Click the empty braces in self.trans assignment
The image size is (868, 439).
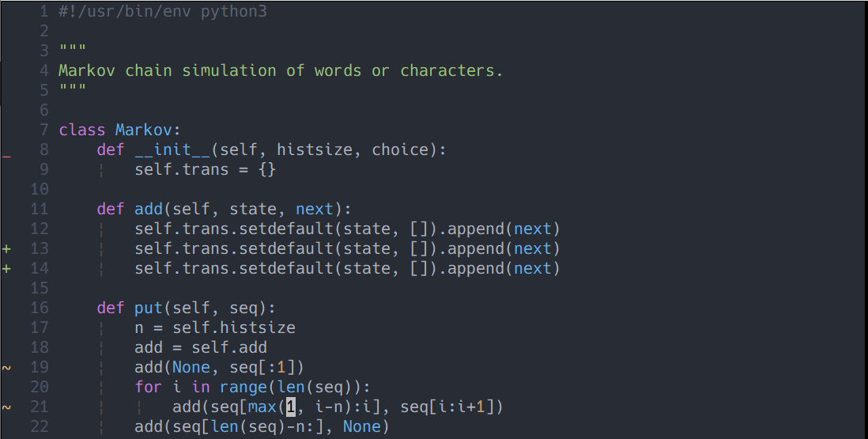tap(267, 169)
